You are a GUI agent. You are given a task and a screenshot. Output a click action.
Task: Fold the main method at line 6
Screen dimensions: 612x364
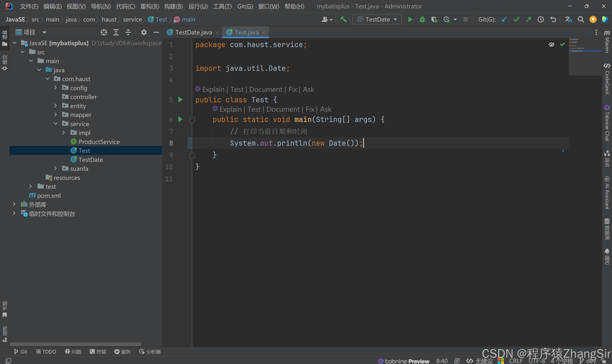pos(192,120)
